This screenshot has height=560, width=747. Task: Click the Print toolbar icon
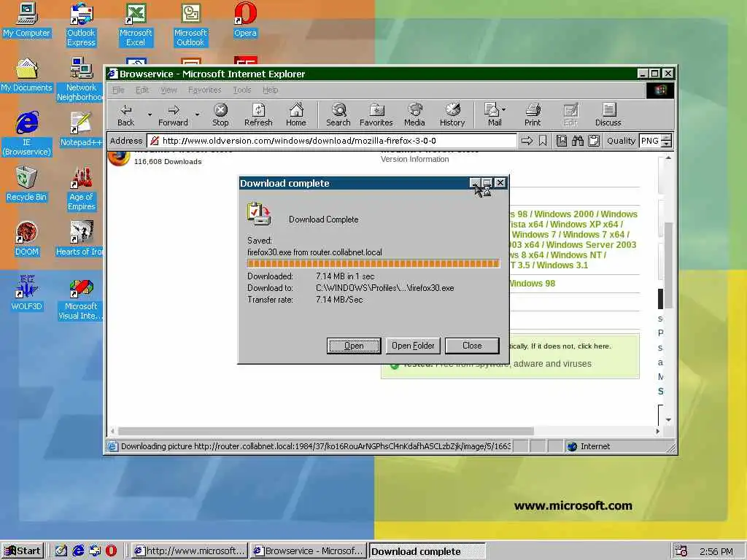[533, 114]
